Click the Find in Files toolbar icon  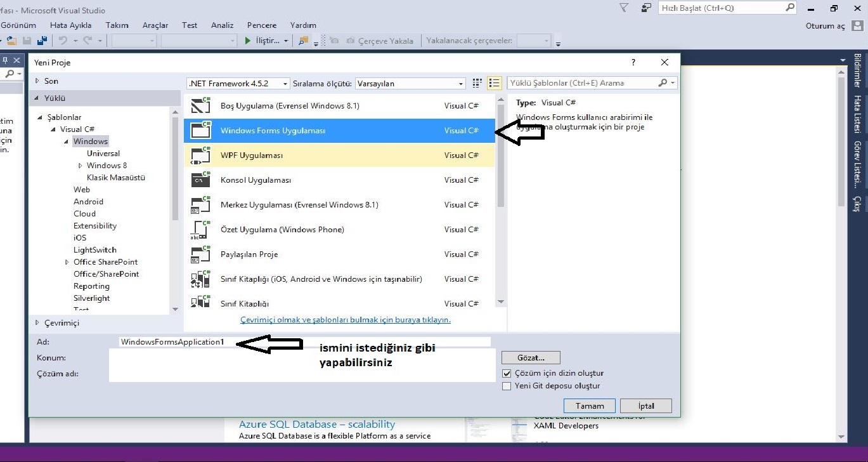(304, 41)
